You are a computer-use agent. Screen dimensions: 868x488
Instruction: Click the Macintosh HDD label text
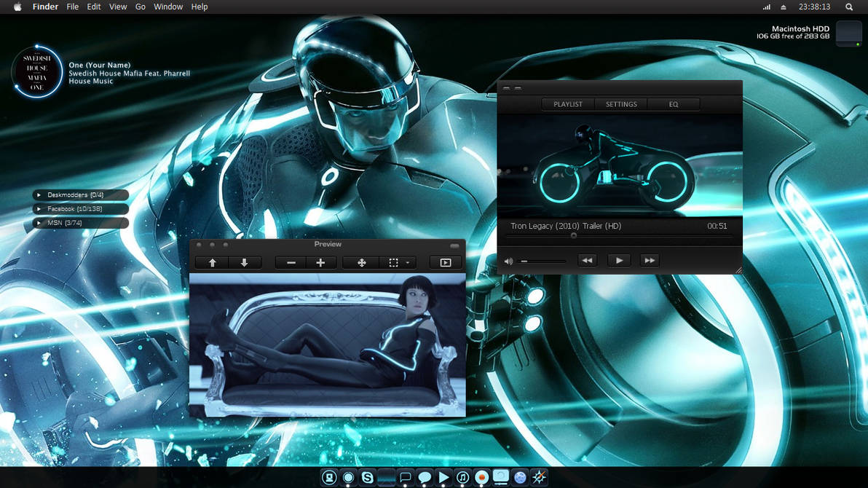[x=800, y=29]
